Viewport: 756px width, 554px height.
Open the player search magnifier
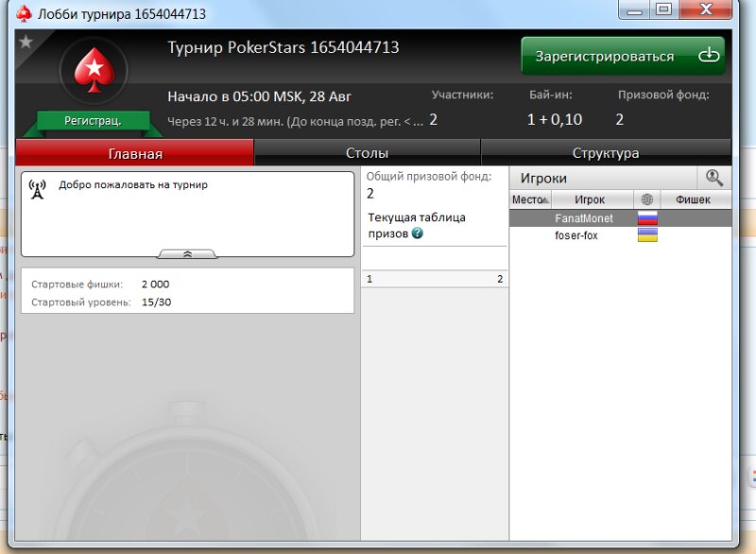(713, 178)
